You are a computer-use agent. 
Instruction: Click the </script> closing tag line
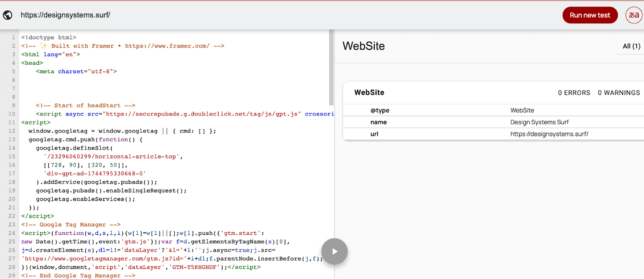(38, 216)
